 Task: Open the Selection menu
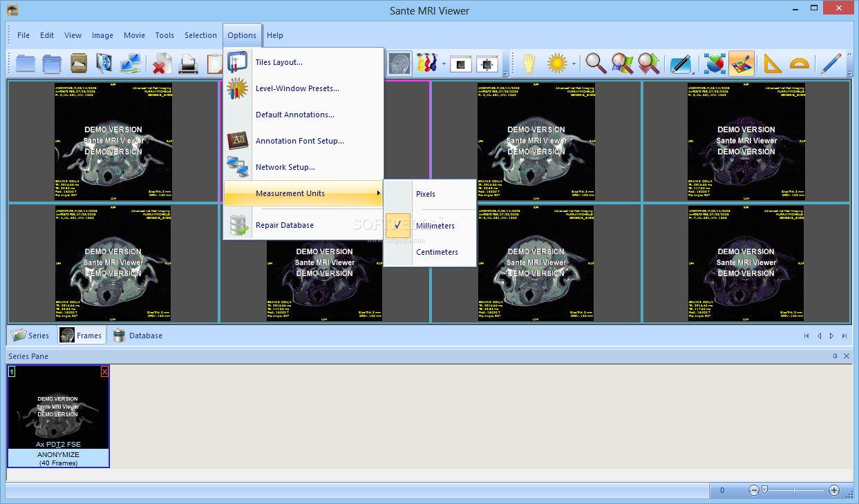(200, 35)
